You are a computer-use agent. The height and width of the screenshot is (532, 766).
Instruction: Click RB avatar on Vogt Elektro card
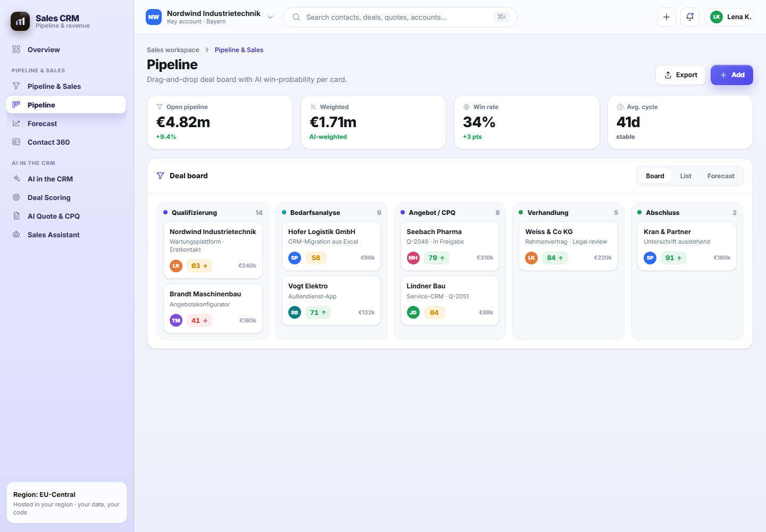295,313
